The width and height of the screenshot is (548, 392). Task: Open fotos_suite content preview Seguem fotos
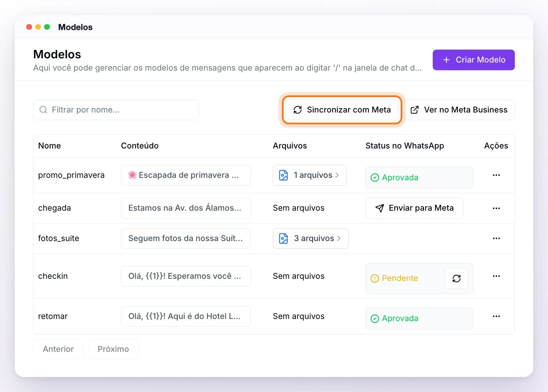tap(186, 238)
